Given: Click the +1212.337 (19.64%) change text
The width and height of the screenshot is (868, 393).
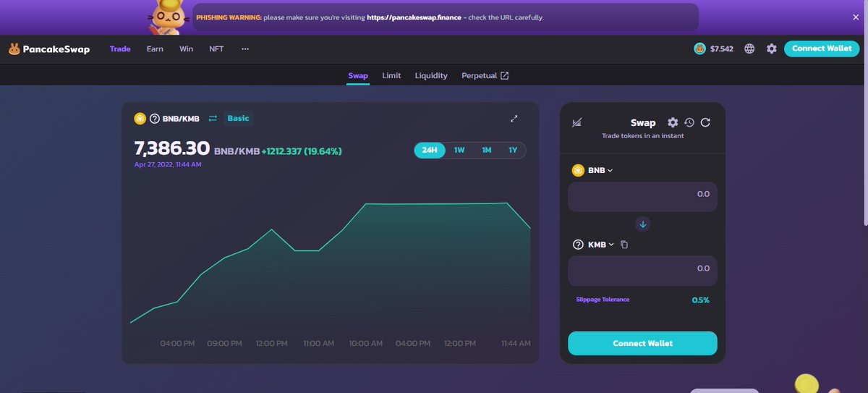Looking at the screenshot, I should pyautogui.click(x=302, y=151).
